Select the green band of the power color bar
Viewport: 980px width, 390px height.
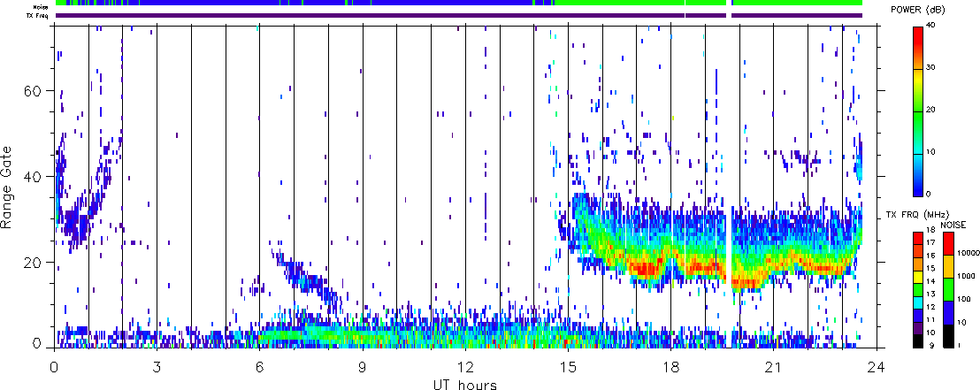918,133
